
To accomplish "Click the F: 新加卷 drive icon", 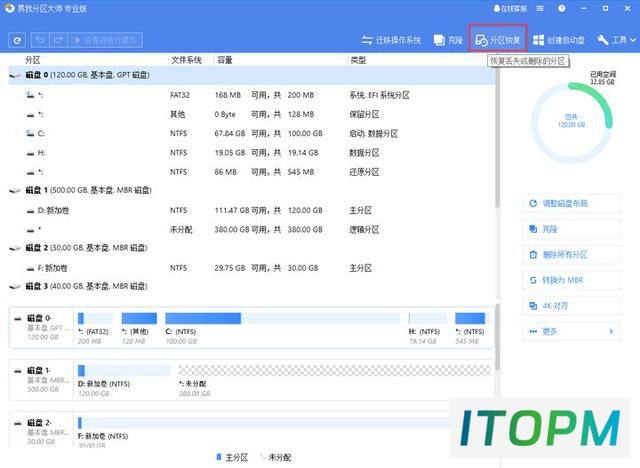I will point(30,269).
